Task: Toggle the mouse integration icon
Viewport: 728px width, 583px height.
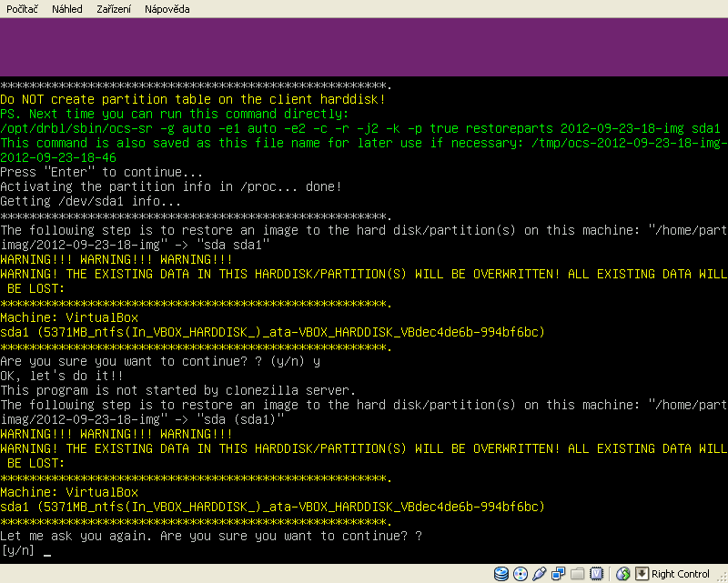Action: point(623,574)
